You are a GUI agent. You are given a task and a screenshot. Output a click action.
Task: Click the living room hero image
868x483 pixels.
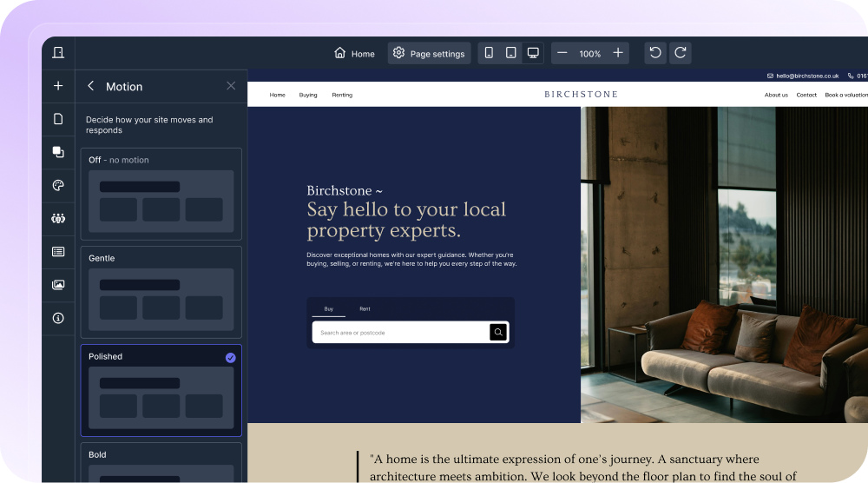pyautogui.click(x=724, y=265)
